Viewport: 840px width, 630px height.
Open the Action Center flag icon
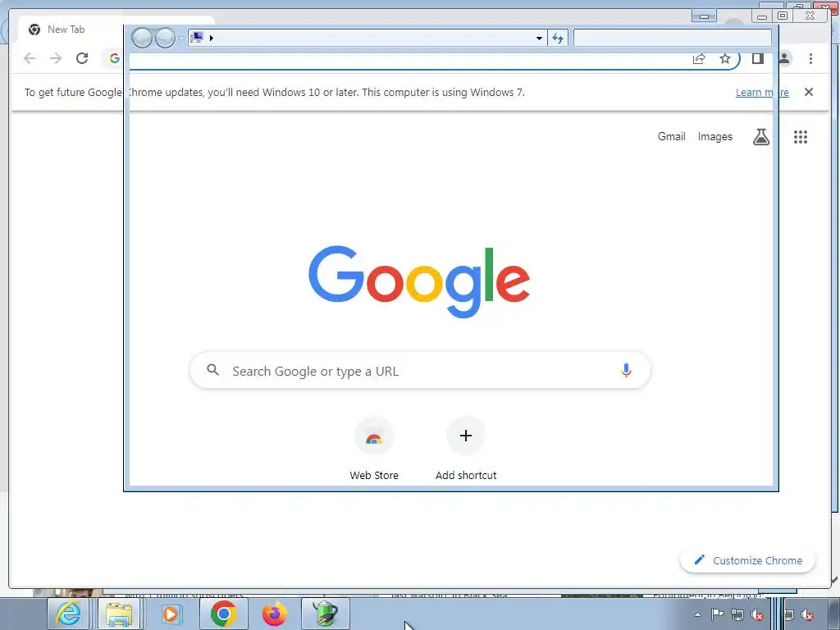(717, 614)
